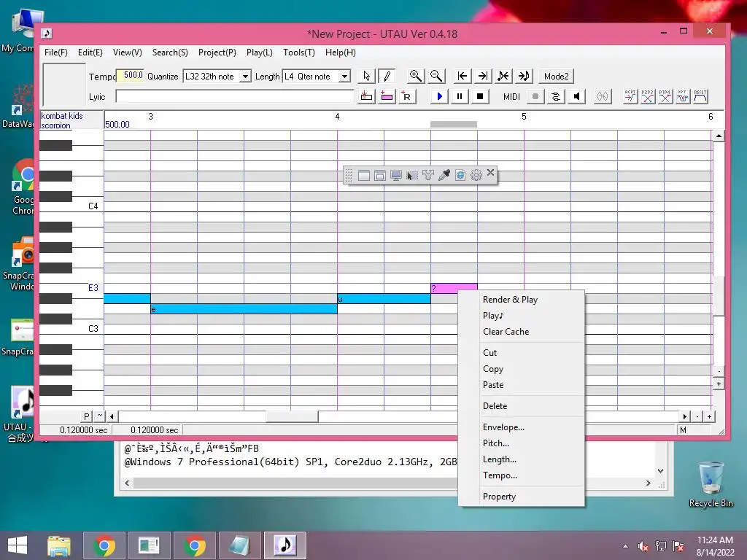Click the insert rest (+R) icon
This screenshot has height=560, width=747.
click(x=407, y=97)
